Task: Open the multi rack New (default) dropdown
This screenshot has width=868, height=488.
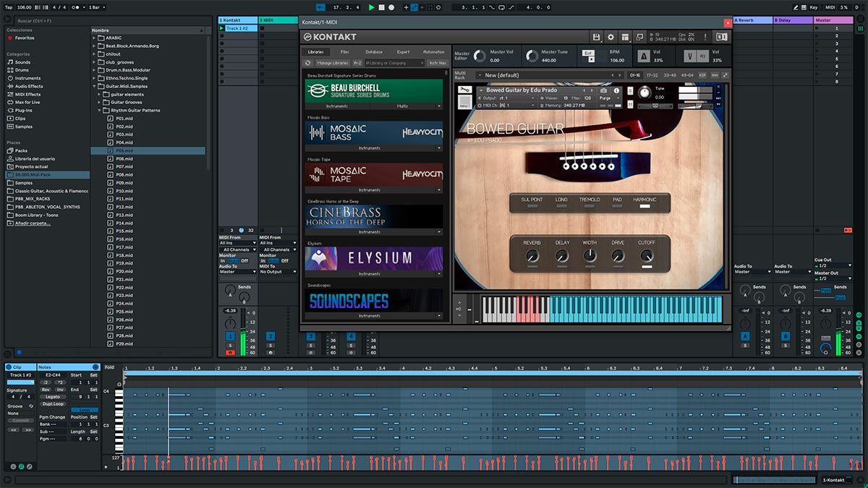Action: (479, 74)
